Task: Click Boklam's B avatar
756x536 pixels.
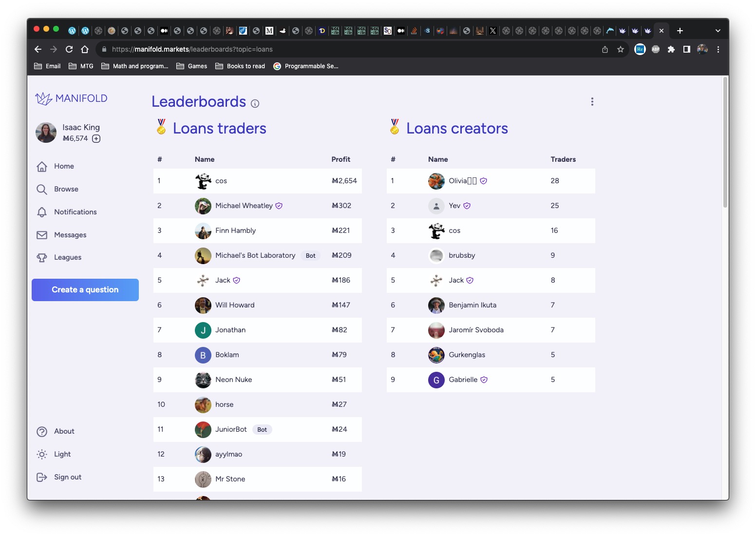Action: 203,355
